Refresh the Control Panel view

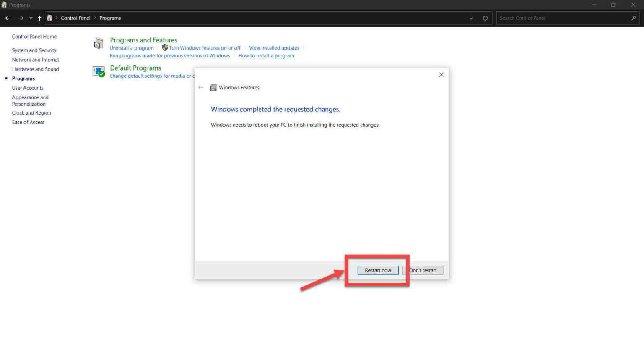(485, 18)
